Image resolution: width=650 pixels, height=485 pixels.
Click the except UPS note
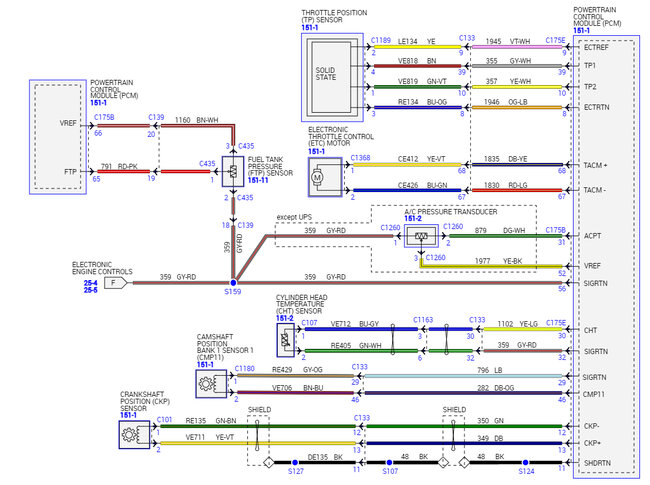294,217
